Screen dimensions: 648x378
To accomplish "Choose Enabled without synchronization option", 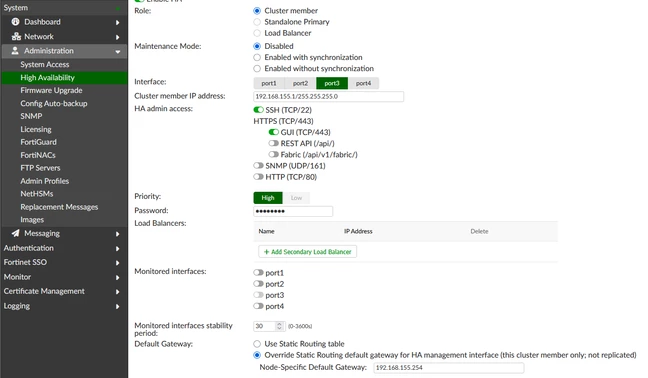I will [x=257, y=69].
